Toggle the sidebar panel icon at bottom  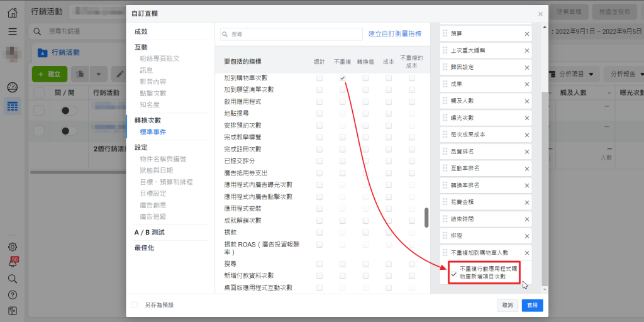point(13,311)
